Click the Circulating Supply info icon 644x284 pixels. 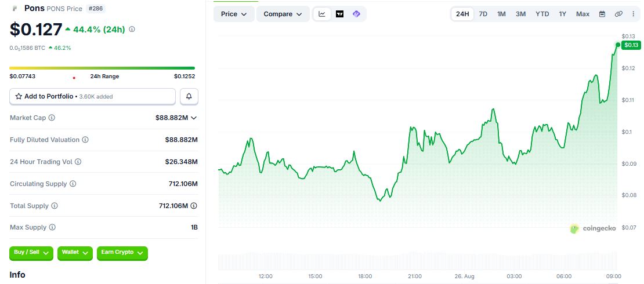pos(73,184)
